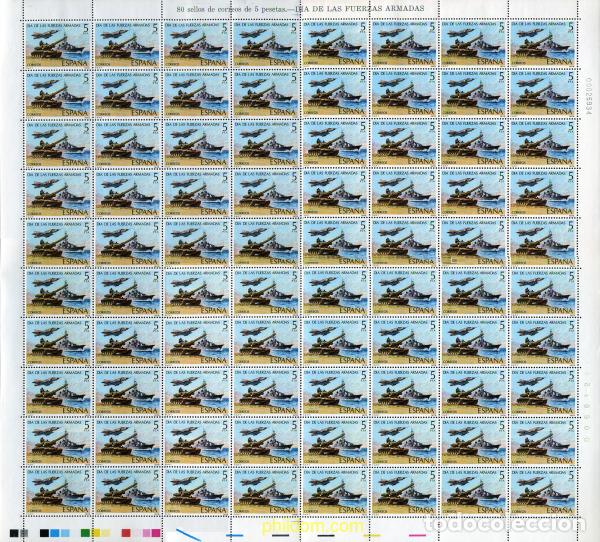Select the black swatch next to the gray swatch
This screenshot has width=600, height=542.
(x=14, y=533)
